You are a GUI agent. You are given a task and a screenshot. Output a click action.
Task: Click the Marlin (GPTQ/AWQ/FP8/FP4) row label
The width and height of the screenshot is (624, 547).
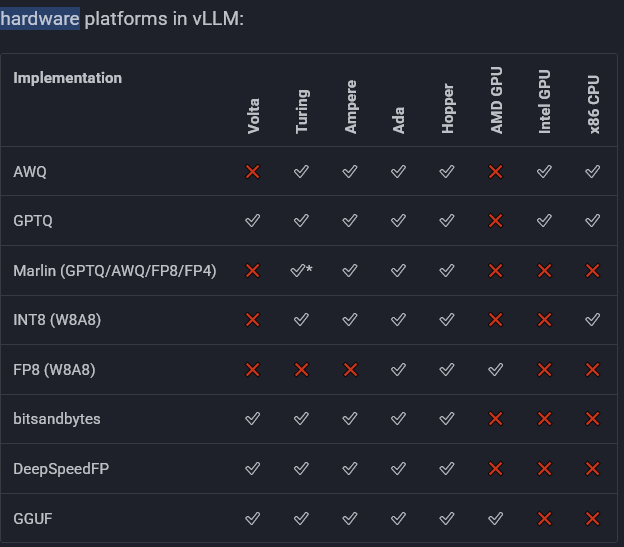115,270
